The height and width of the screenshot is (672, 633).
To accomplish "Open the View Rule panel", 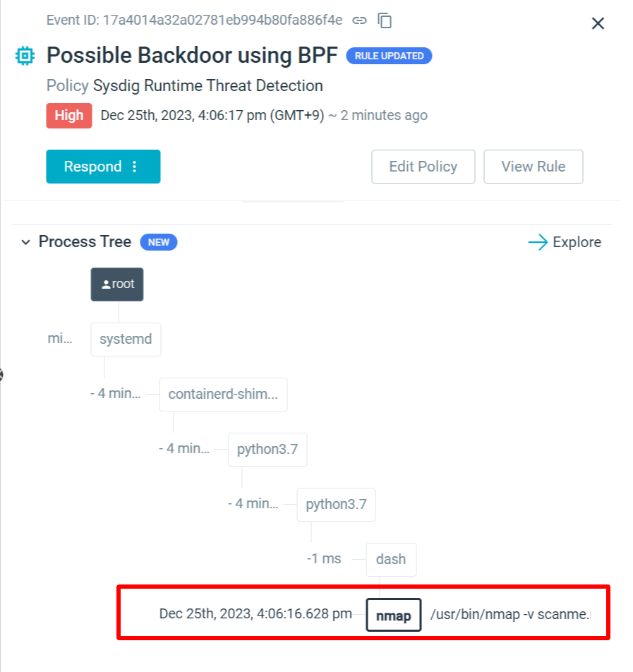I will pos(533,167).
